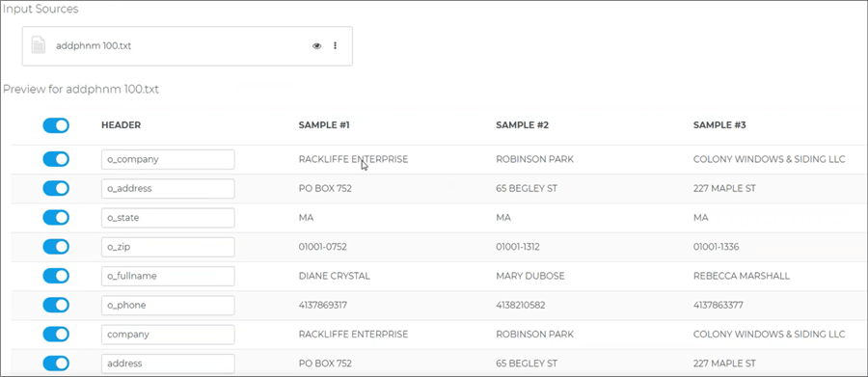This screenshot has width=868, height=377.
Task: Click ROBINSON PARK in the o_company row
Action: click(534, 159)
